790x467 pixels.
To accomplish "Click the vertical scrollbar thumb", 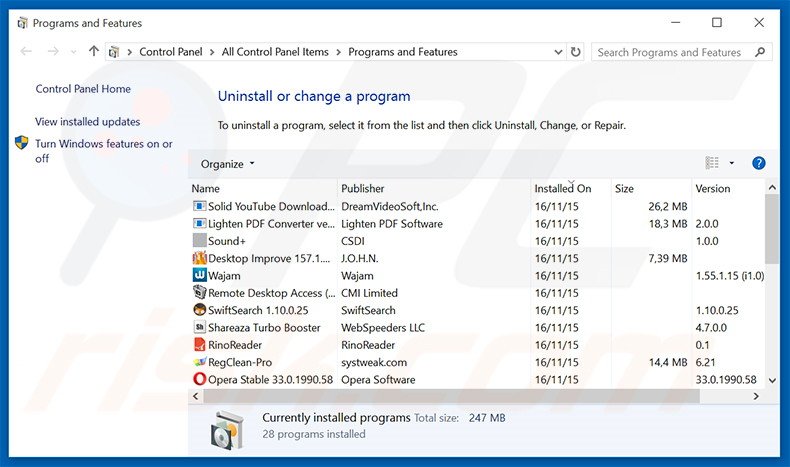I will coord(772,229).
